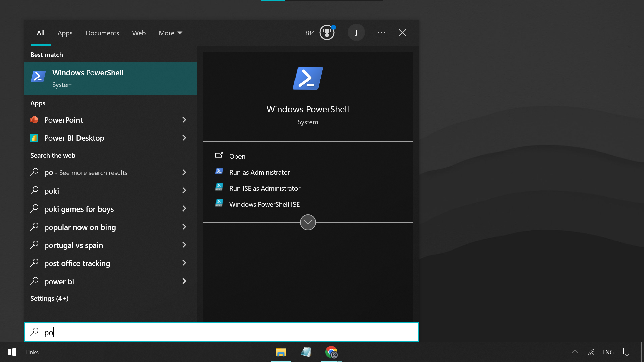Open File Explorer from the taskbar
The height and width of the screenshot is (362, 644).
point(281,352)
